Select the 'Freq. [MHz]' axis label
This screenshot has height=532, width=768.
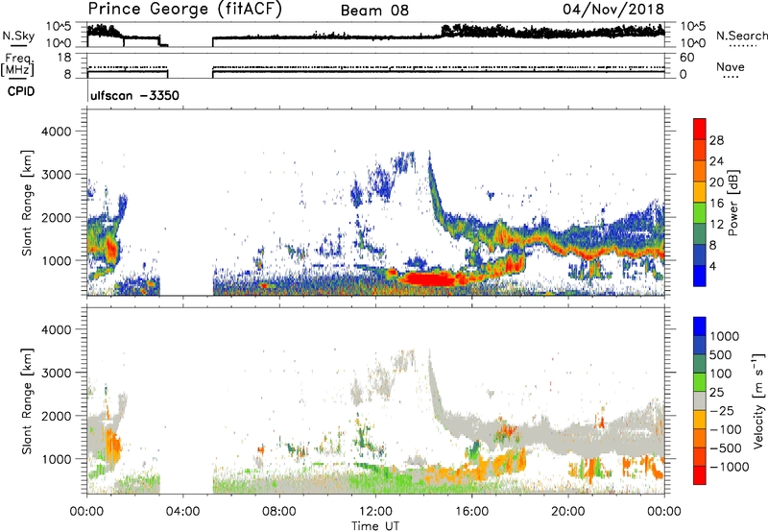pyautogui.click(x=17, y=65)
